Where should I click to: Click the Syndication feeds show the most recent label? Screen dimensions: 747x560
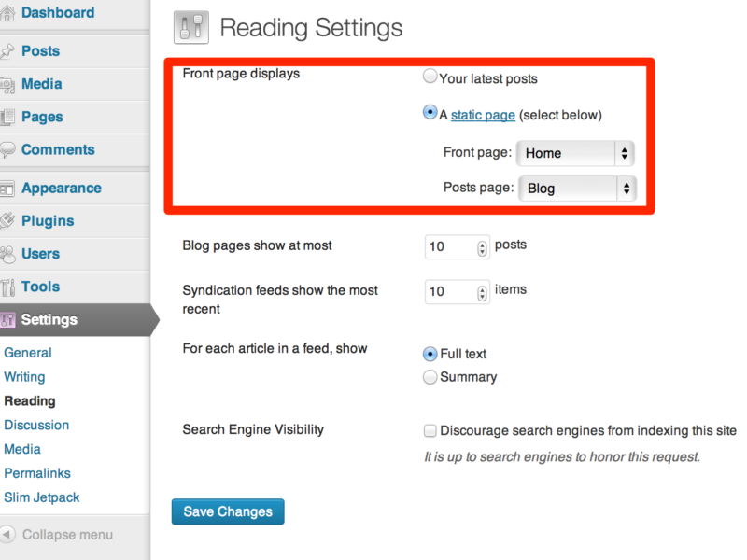tap(280, 300)
